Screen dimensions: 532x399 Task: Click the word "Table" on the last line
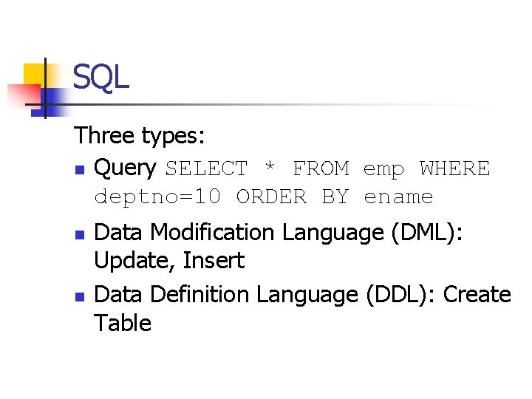123,323
